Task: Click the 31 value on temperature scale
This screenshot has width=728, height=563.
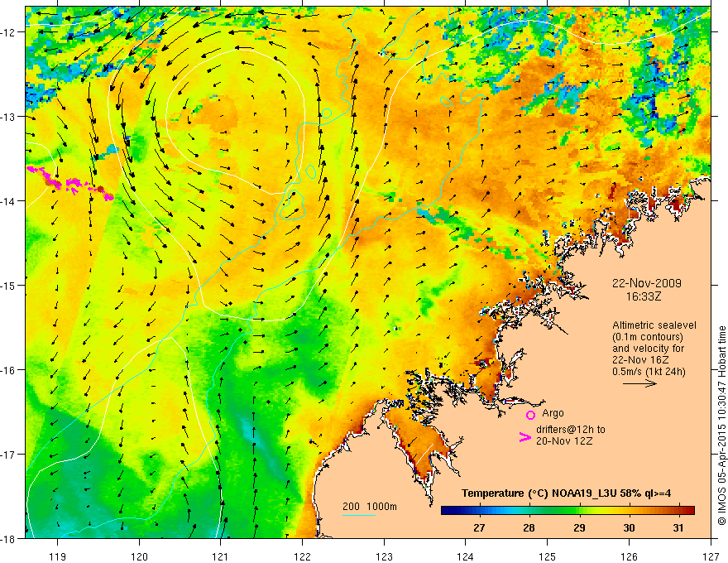Action: pyautogui.click(x=678, y=528)
